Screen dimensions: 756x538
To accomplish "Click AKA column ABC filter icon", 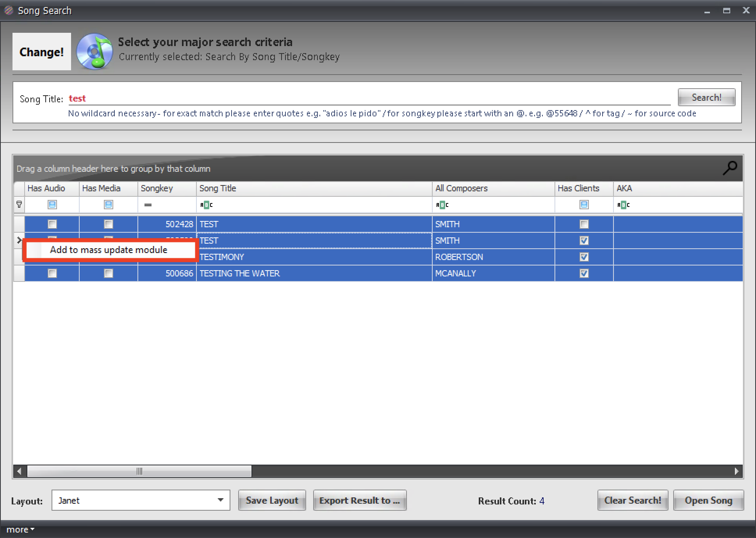I will (x=623, y=205).
